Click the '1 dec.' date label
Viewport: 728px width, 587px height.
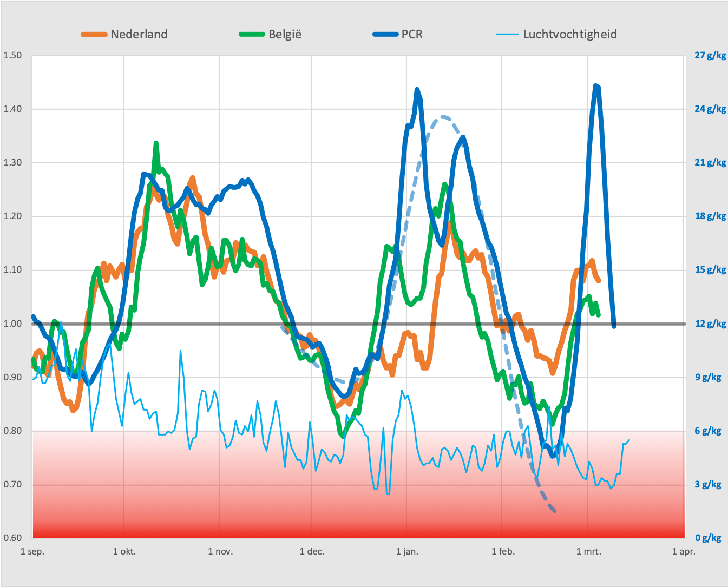point(312,551)
